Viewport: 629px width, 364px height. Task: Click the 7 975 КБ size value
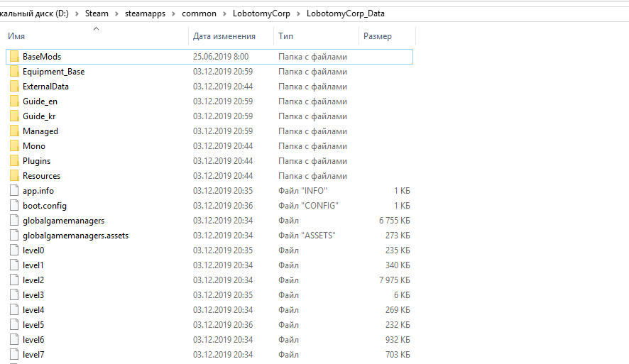pyautogui.click(x=394, y=280)
